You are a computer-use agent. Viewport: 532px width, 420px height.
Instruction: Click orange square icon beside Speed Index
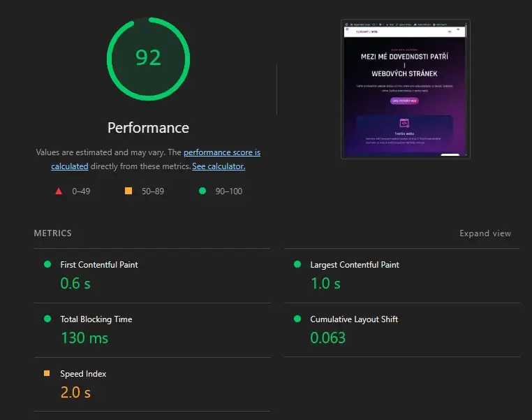47,373
